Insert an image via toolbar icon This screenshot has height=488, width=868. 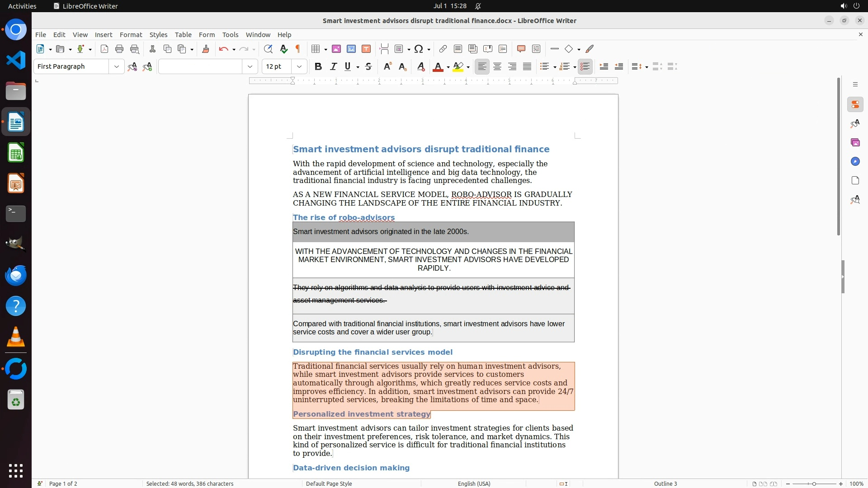pyautogui.click(x=336, y=49)
